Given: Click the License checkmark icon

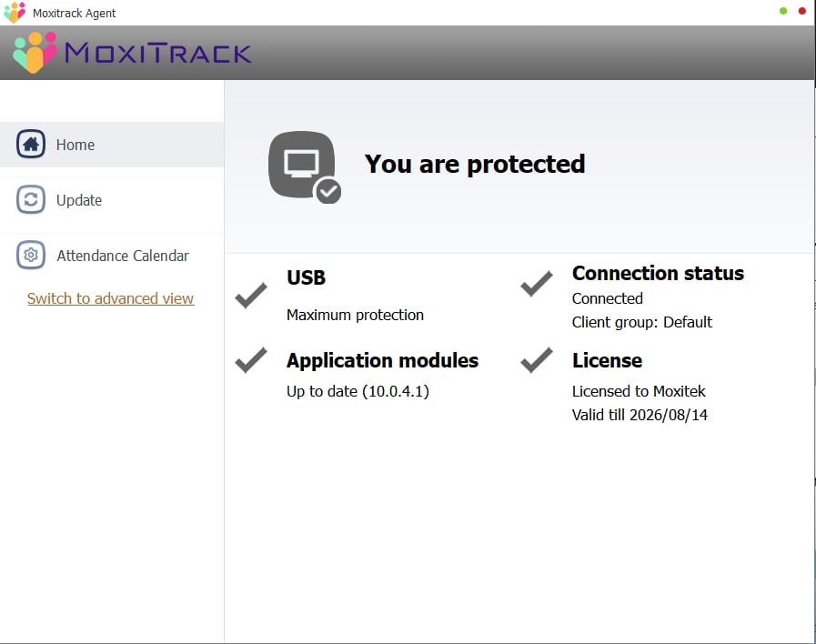Looking at the screenshot, I should point(537,360).
